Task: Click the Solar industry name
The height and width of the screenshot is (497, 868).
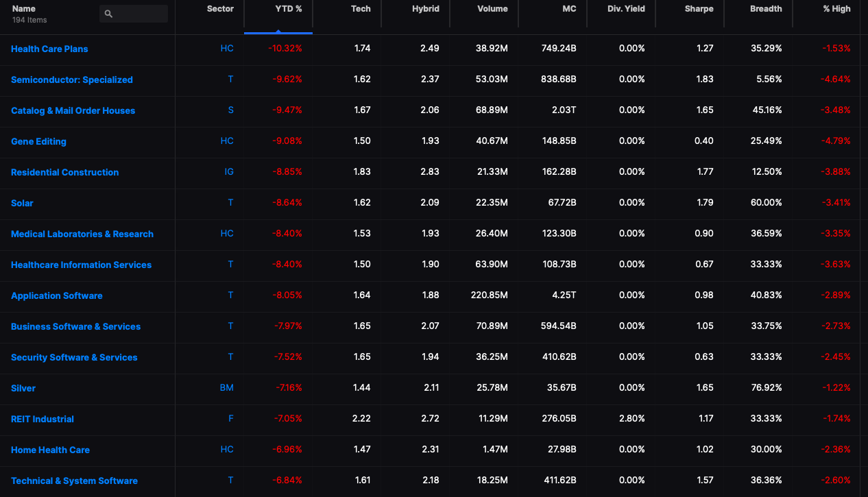Action: (x=22, y=203)
